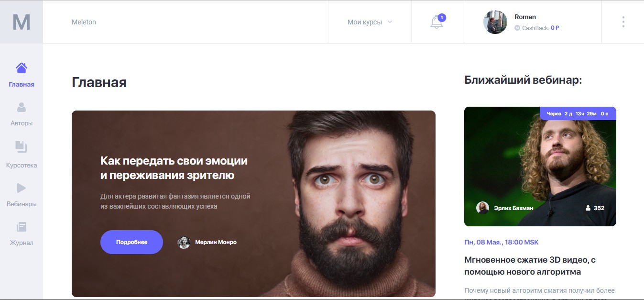Open notifications bell icon
Screen dimensions: 644x300
pyautogui.click(x=437, y=22)
